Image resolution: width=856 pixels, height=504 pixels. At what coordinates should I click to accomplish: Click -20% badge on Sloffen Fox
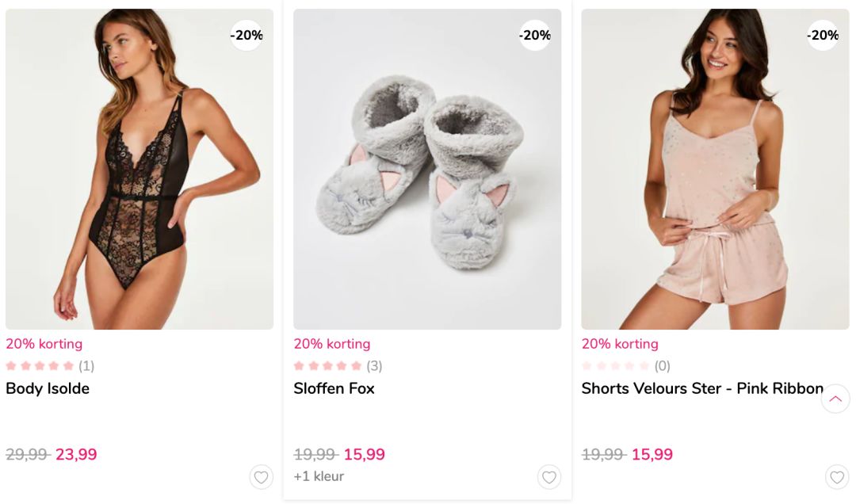535,36
